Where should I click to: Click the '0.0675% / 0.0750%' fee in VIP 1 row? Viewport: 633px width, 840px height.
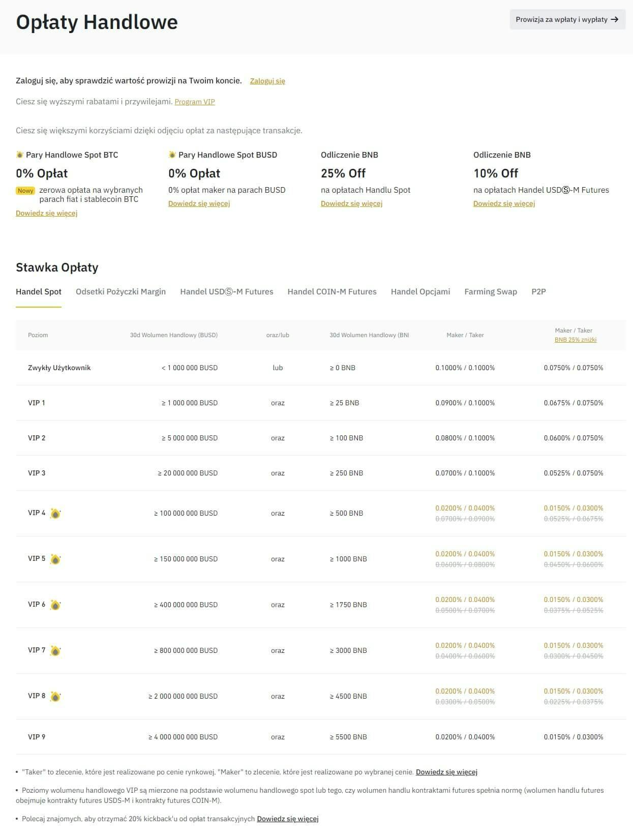tap(574, 403)
